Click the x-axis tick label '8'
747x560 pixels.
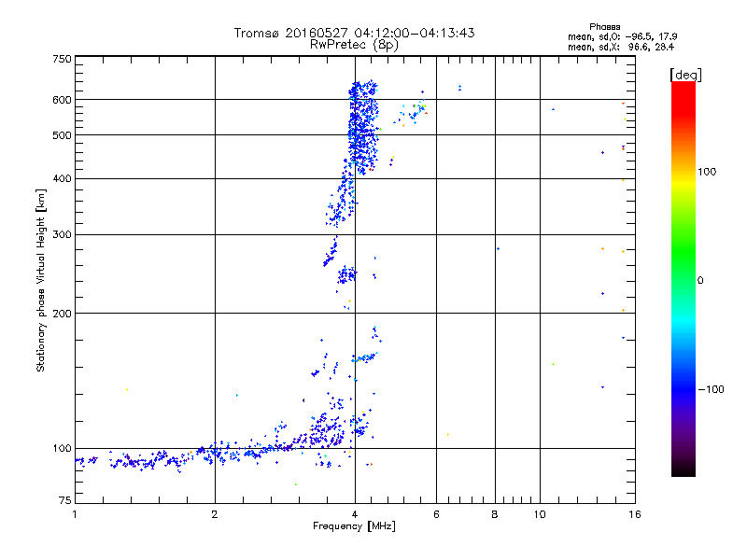click(x=495, y=514)
